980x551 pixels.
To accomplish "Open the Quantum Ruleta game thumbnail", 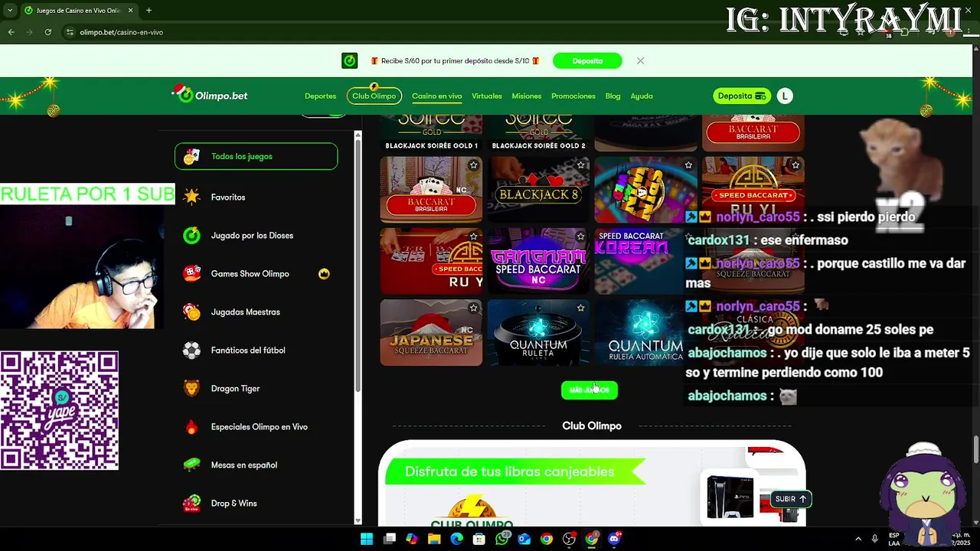I will click(x=538, y=332).
